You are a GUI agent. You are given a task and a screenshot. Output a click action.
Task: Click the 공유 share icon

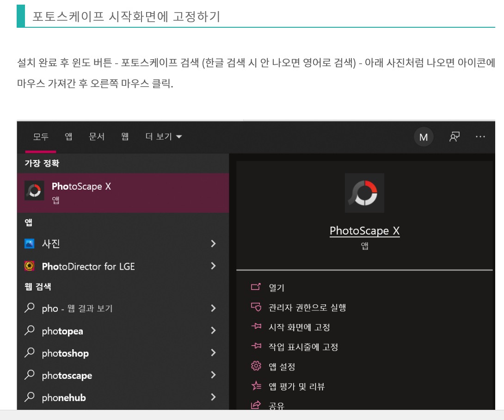point(256,405)
